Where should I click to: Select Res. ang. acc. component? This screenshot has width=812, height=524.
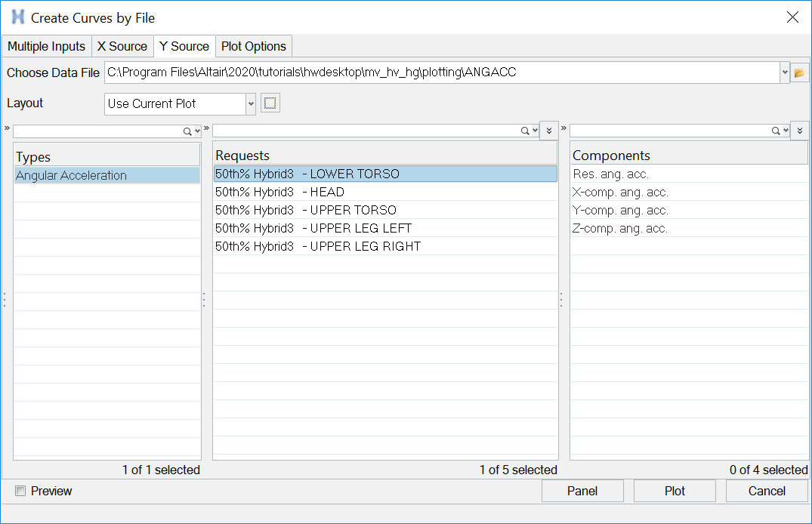[690, 174]
